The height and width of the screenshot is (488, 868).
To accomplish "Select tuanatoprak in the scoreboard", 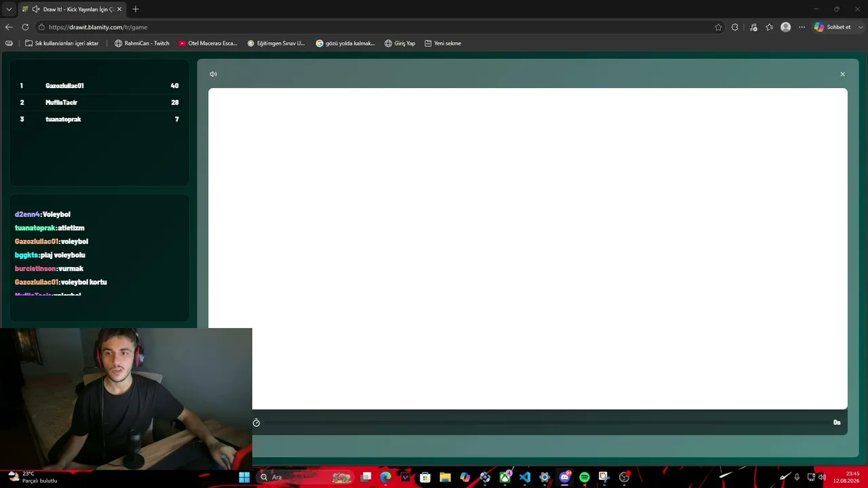I will pyautogui.click(x=99, y=119).
